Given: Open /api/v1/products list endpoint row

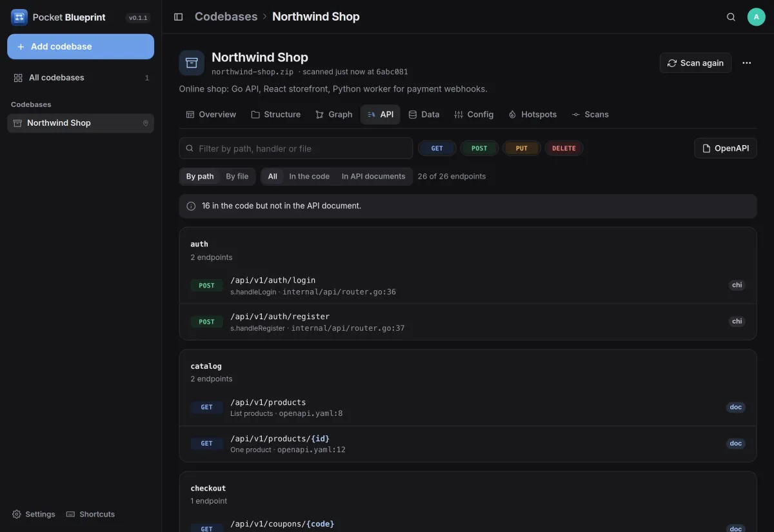Looking at the screenshot, I should pos(468,408).
